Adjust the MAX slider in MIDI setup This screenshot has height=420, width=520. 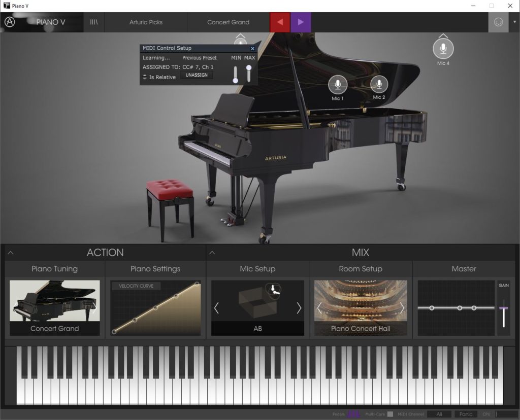[249, 74]
